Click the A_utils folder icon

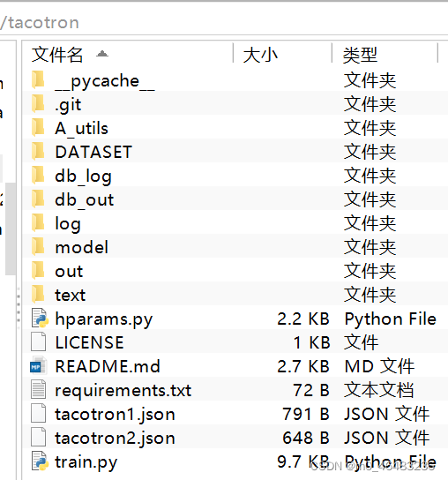pyautogui.click(x=38, y=128)
